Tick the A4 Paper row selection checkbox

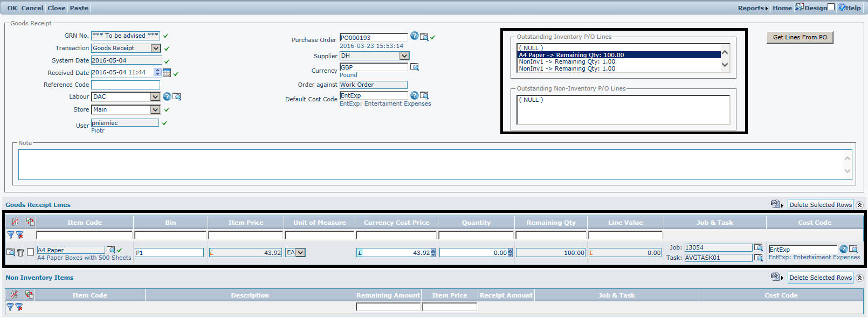(x=31, y=252)
